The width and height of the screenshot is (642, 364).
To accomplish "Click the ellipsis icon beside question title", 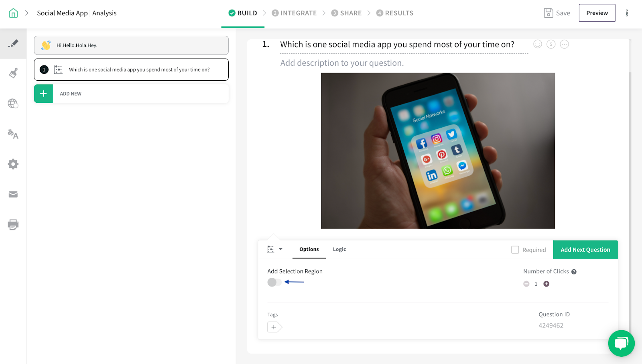I will (564, 44).
